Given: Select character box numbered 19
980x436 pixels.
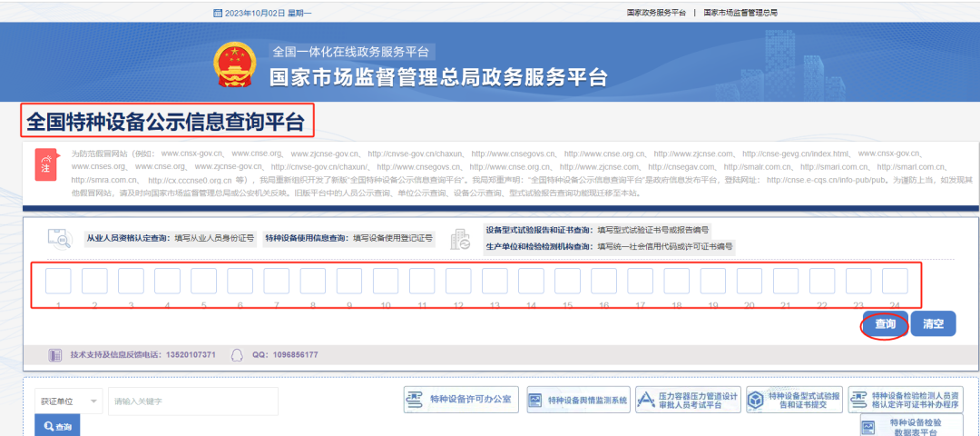Looking at the screenshot, I should [x=713, y=282].
